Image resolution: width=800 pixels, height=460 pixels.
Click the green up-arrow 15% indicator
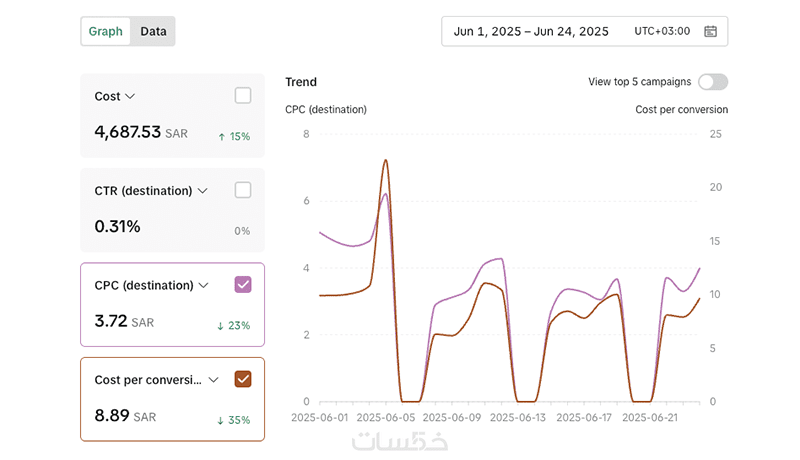coord(234,136)
